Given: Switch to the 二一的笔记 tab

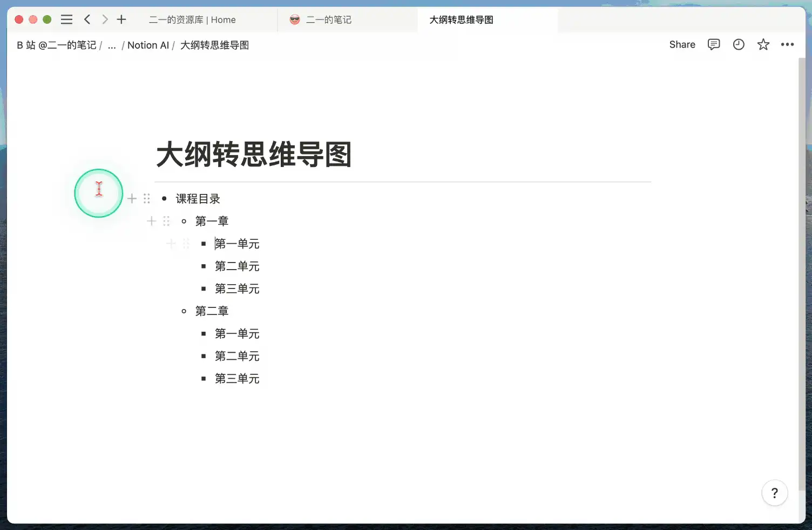Looking at the screenshot, I should click(328, 20).
